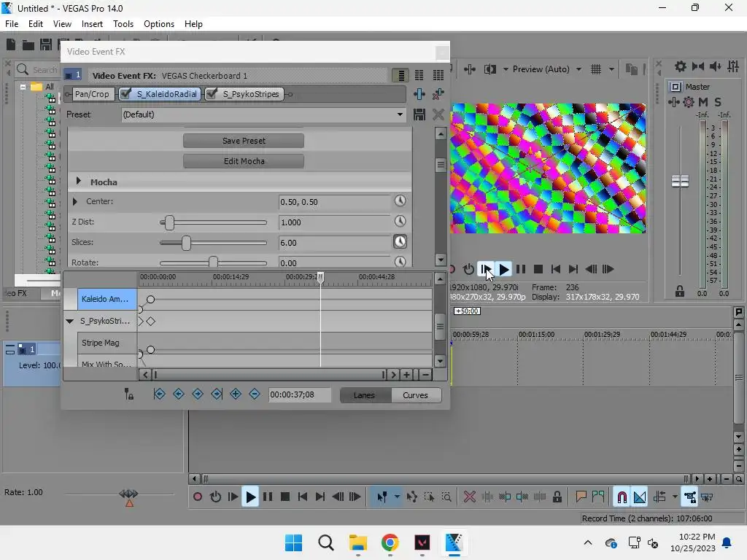Enable the S_KaleidoRadial effect checkbox
The width and height of the screenshot is (747, 560).
(x=125, y=94)
